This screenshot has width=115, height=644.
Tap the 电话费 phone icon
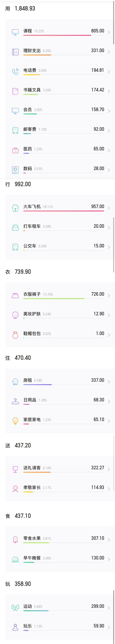[15, 72]
